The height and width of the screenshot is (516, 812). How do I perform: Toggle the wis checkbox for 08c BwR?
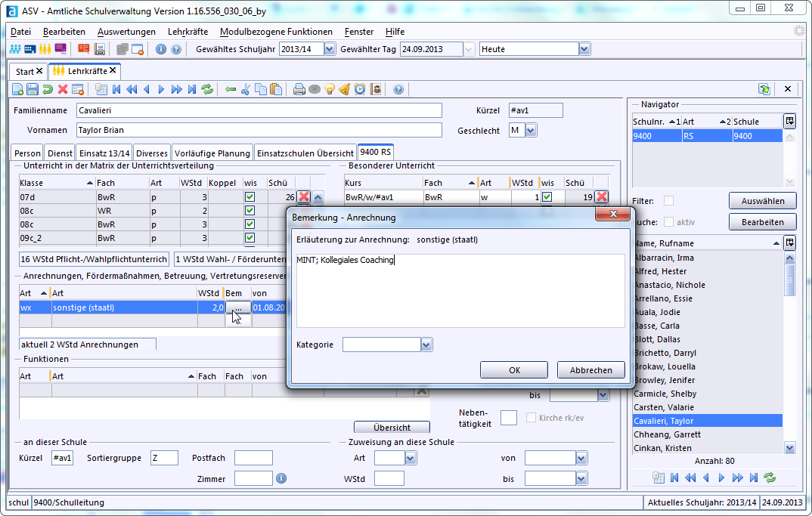point(249,224)
